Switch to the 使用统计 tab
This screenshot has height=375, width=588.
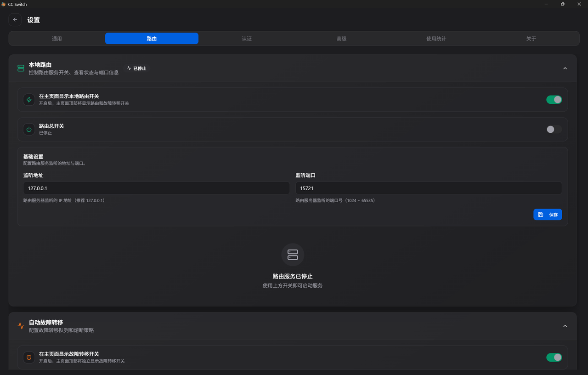436,39
